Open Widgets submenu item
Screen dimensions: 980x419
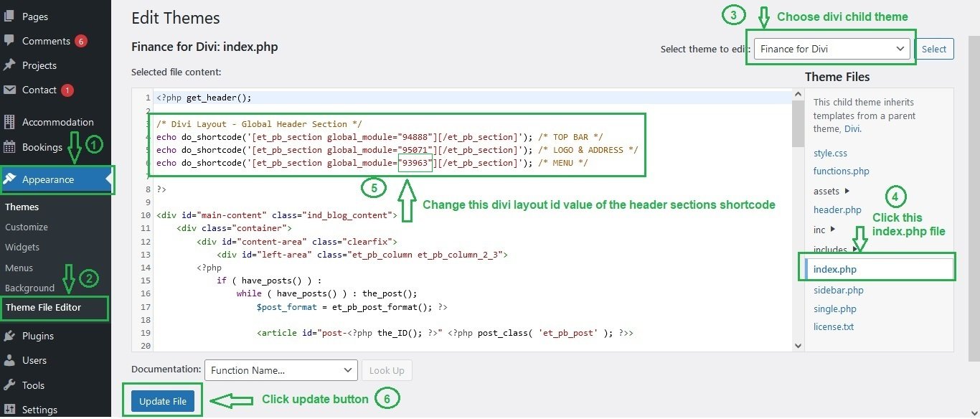pyautogui.click(x=22, y=247)
